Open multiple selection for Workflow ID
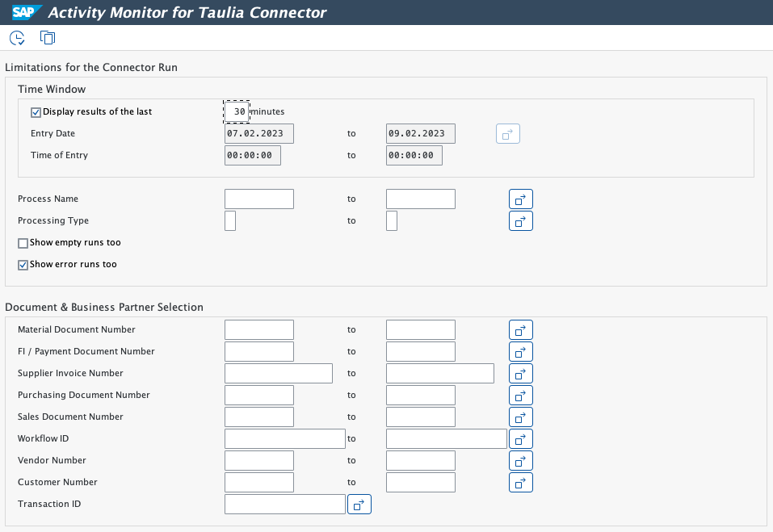Screen dimensions: 773x532 [x=521, y=438]
